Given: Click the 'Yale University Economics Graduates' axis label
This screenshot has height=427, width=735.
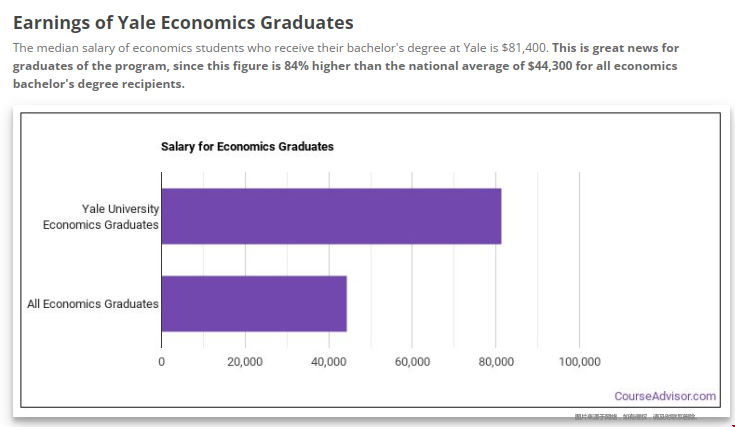Looking at the screenshot, I should [100, 216].
